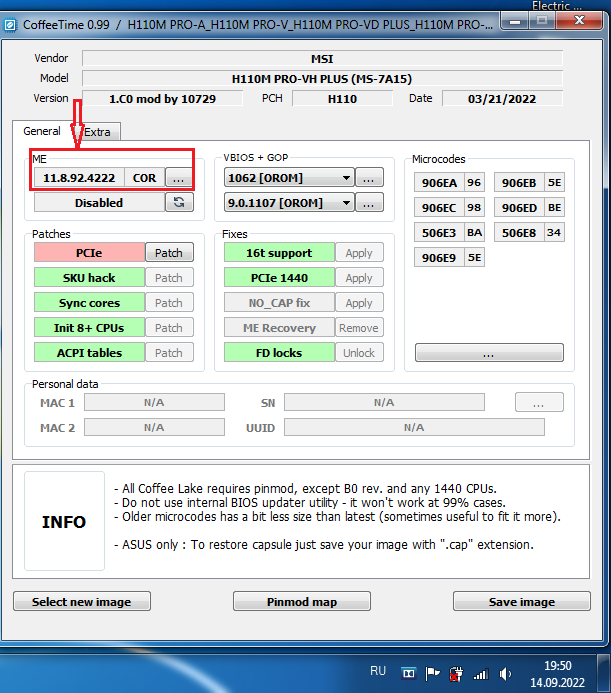
Task: Click the UUID field
Action: tap(414, 427)
